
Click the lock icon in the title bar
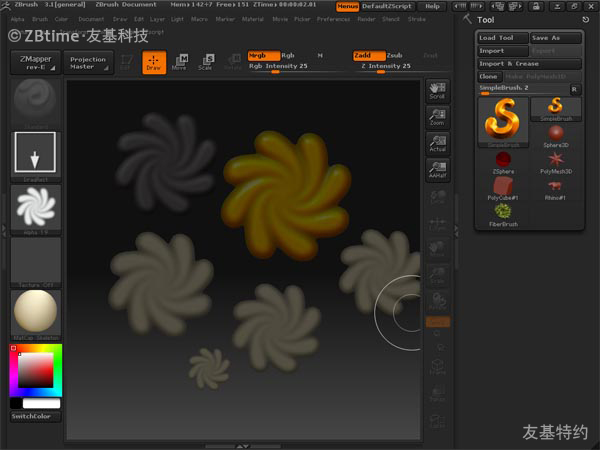(x=536, y=6)
